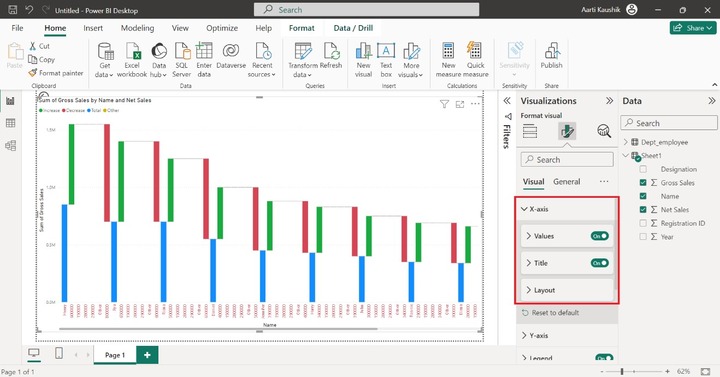Image resolution: width=720 pixels, height=377 pixels.
Task: Open the Get data source menu
Action: (105, 60)
